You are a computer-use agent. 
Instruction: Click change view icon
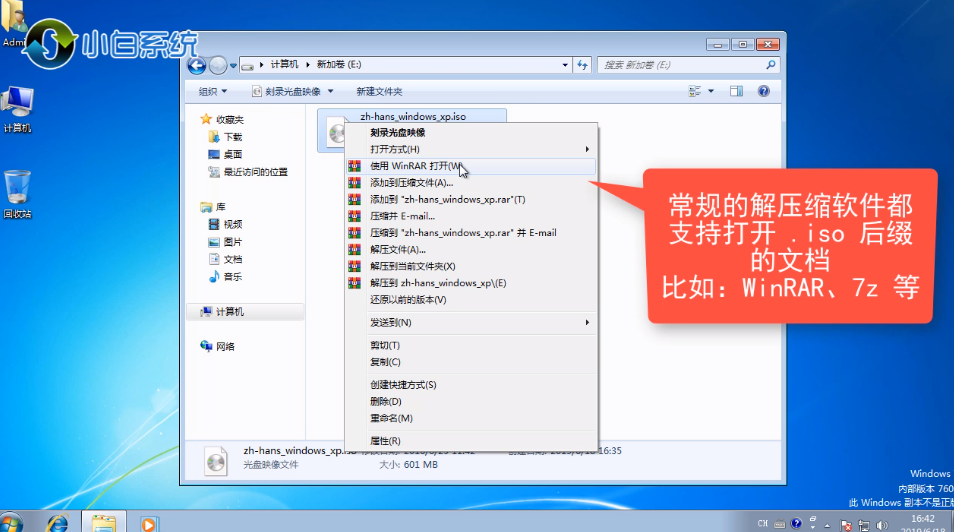pyautogui.click(x=695, y=91)
